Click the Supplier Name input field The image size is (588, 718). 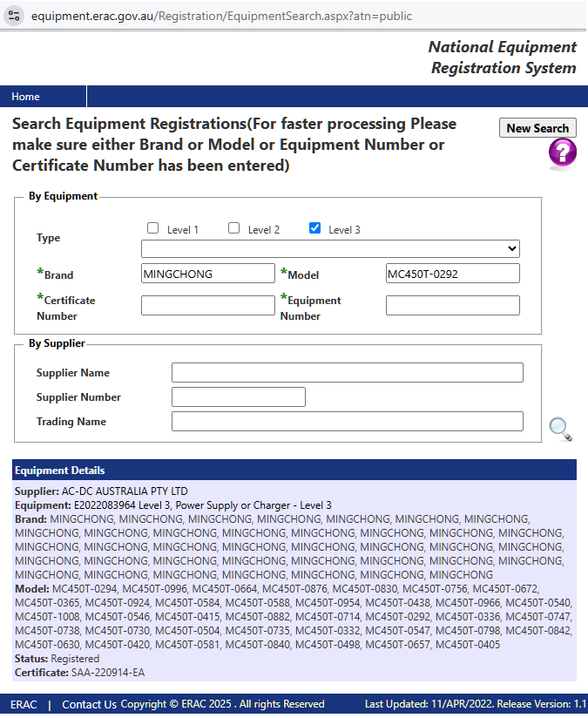click(x=347, y=372)
